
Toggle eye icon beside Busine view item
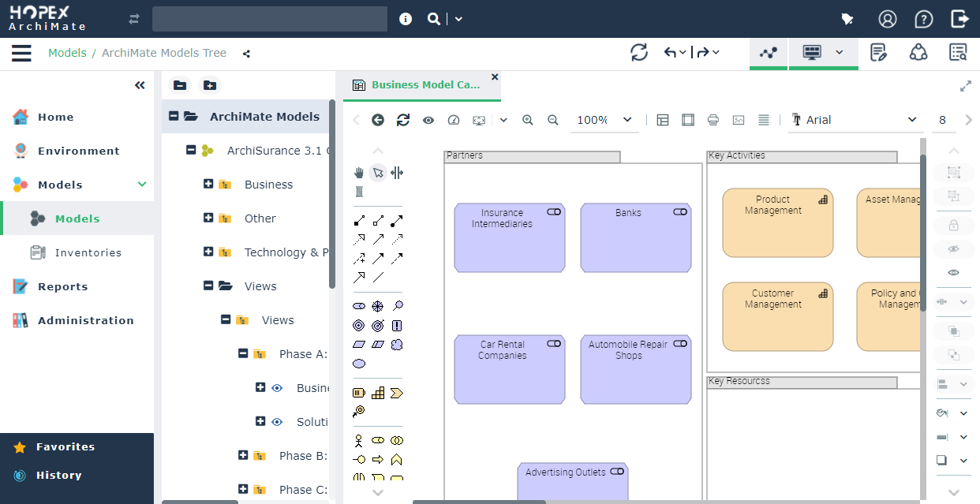tap(277, 388)
